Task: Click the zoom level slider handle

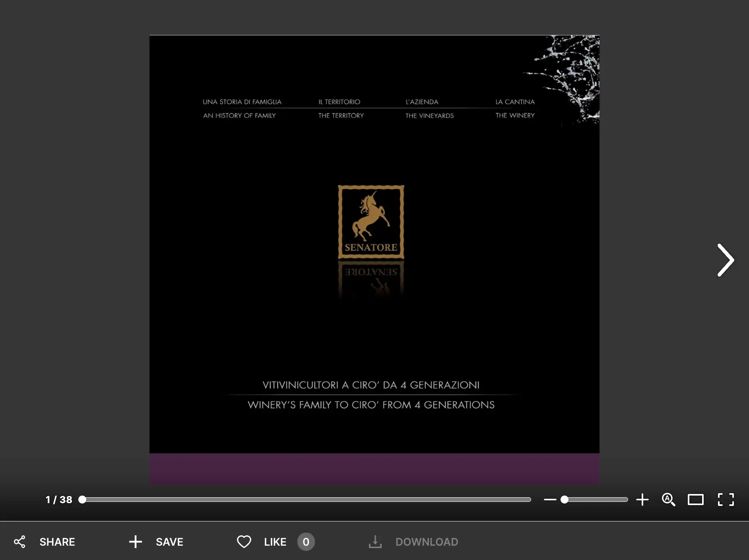Action: click(565, 500)
